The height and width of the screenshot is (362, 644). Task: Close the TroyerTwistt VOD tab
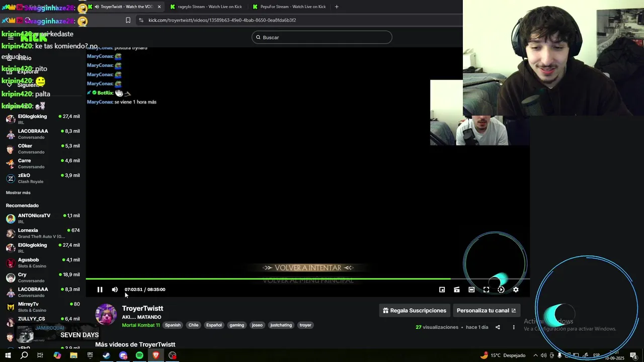click(159, 7)
